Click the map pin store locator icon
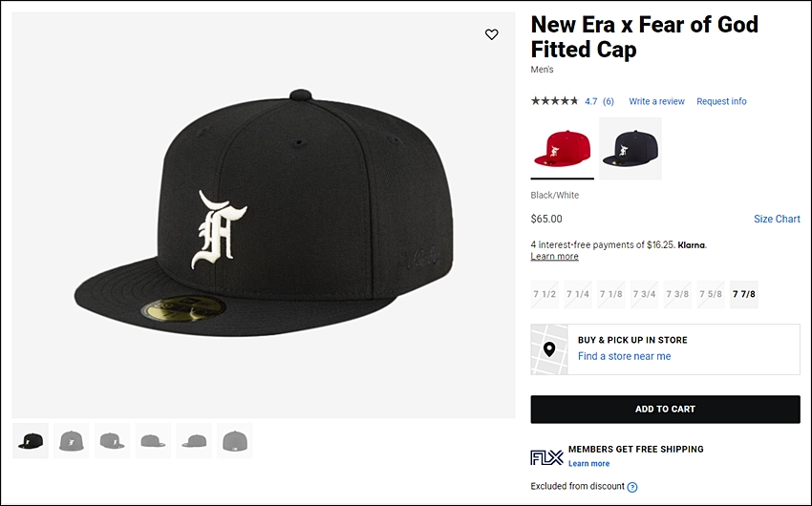812x506 pixels. click(x=549, y=349)
